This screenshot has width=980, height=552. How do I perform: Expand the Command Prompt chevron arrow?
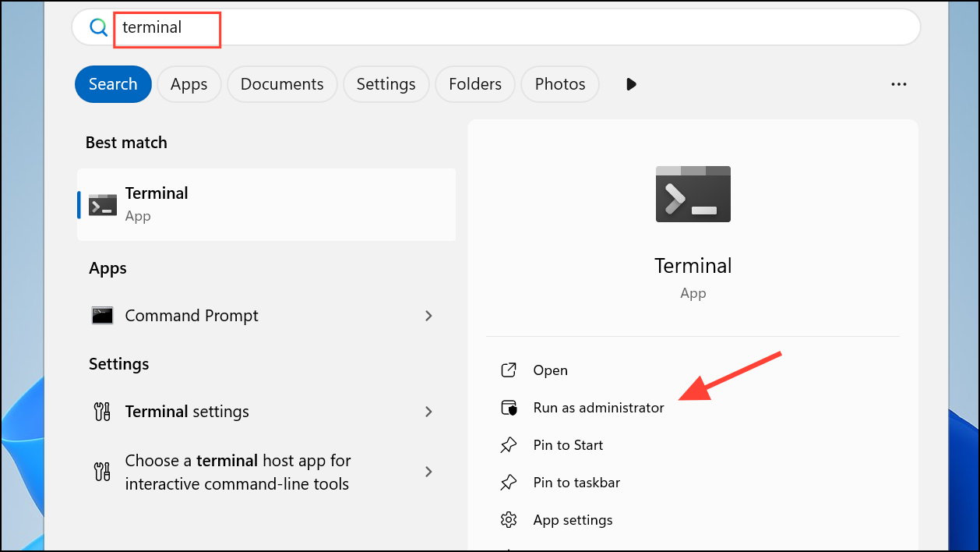click(428, 316)
